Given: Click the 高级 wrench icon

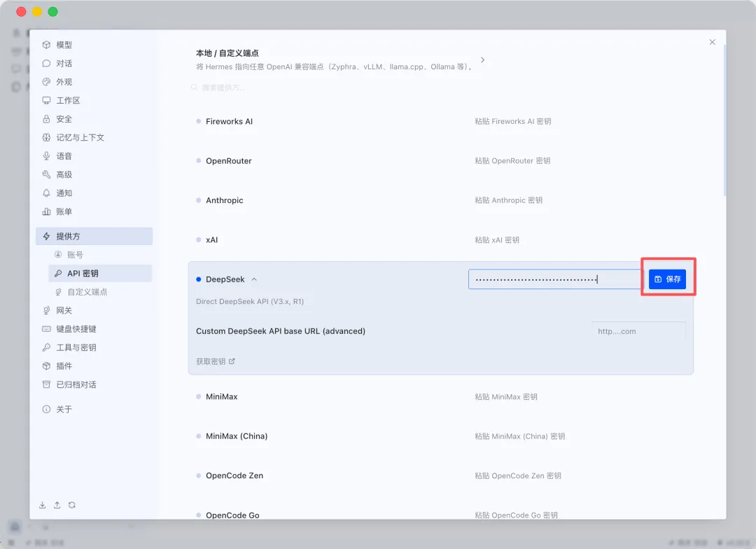Looking at the screenshot, I should click(x=46, y=174).
